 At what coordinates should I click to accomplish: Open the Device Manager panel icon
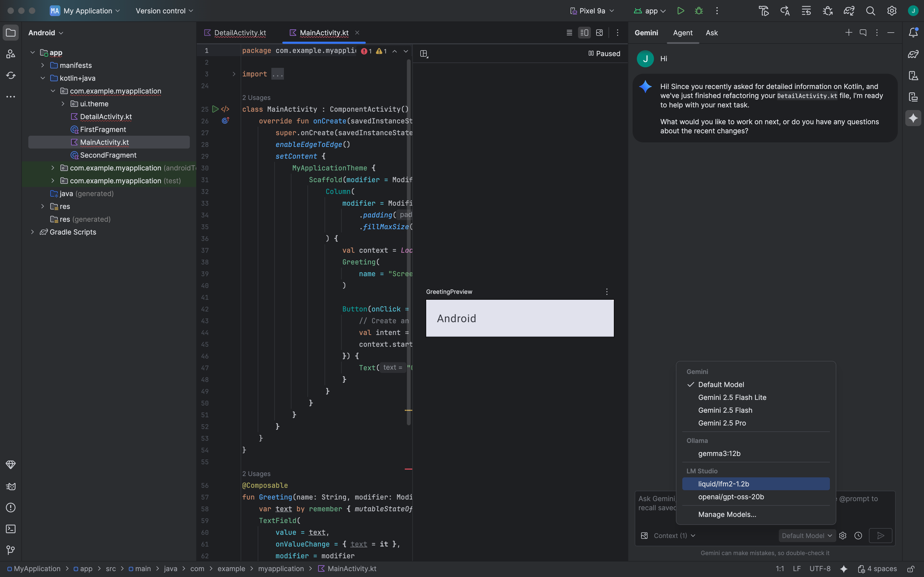[x=913, y=76]
